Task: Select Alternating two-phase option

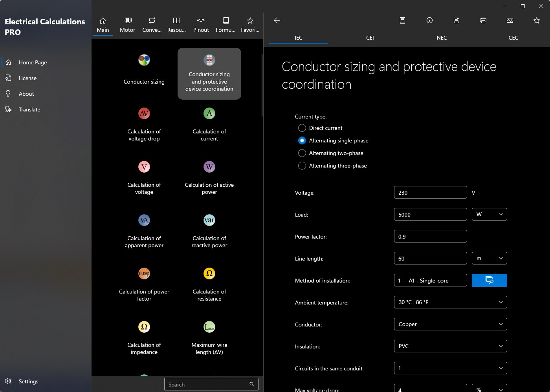Action: pos(302,153)
